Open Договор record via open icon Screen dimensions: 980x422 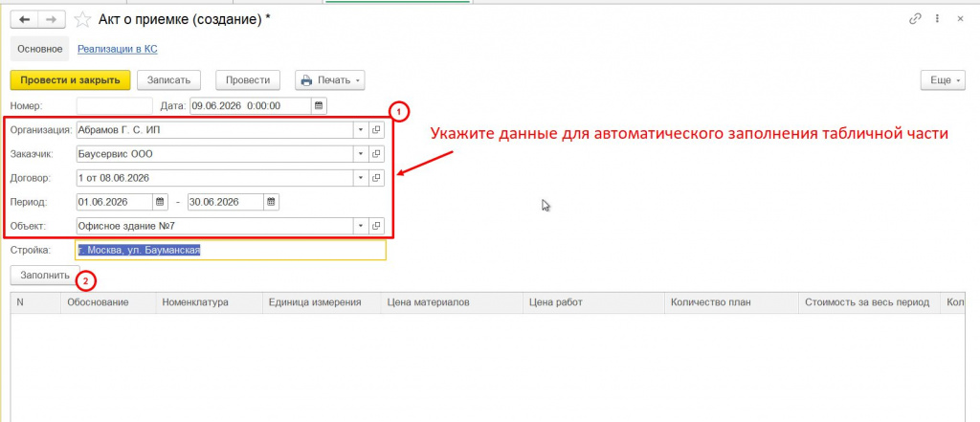[376, 178]
